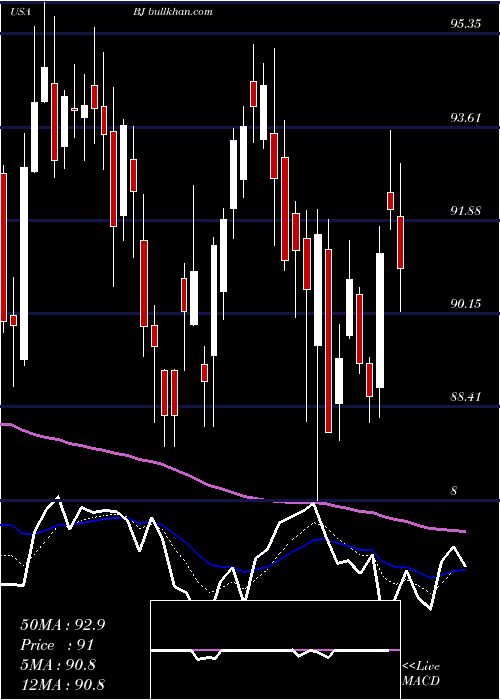Click the MACD inset panel
Viewport: 500px width, 700px height.
[275, 650]
